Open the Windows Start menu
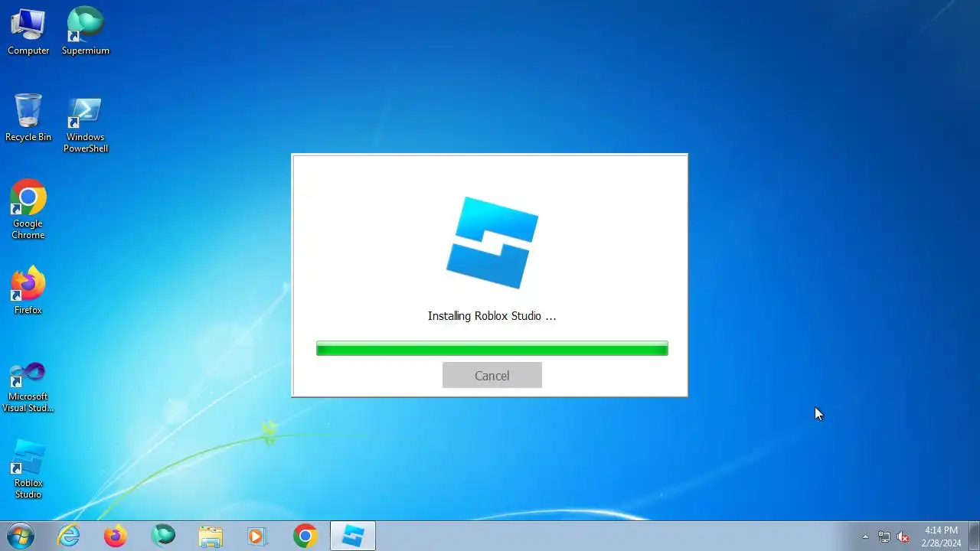This screenshot has width=980, height=551. click(21, 536)
